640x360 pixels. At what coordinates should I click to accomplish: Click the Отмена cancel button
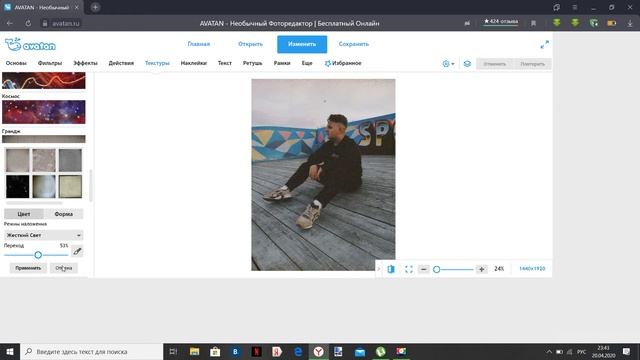64,268
